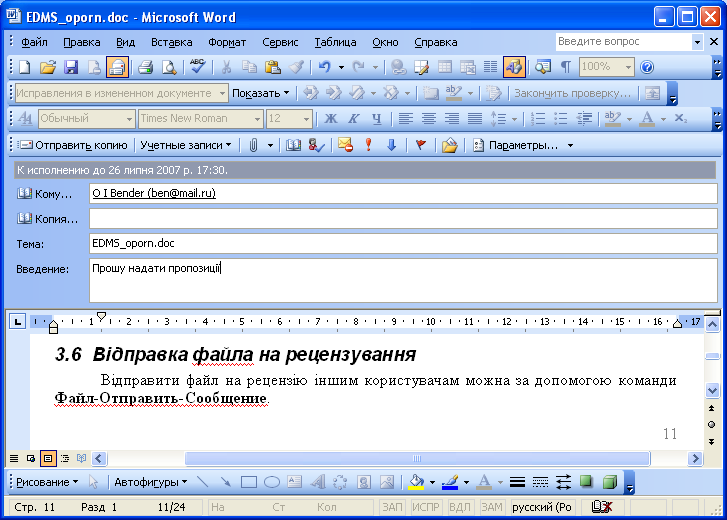Viewport: 727px width, 520px height.
Task: Select the Oval drawing tool
Action: tap(272, 482)
